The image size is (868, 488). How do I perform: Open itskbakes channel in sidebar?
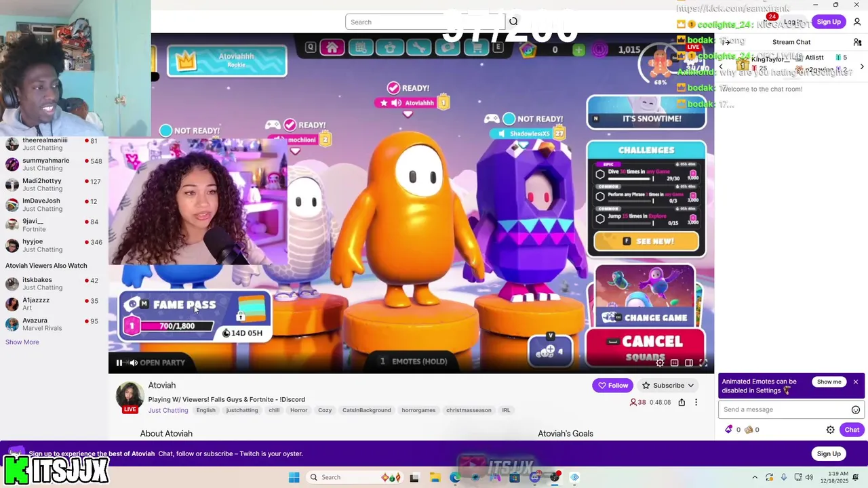point(54,283)
